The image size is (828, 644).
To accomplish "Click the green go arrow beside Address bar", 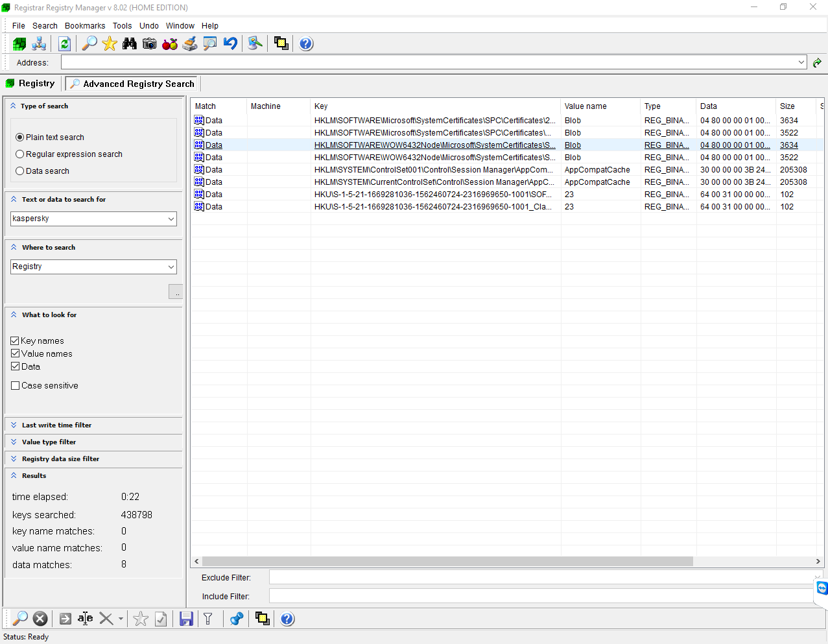I will tap(817, 62).
